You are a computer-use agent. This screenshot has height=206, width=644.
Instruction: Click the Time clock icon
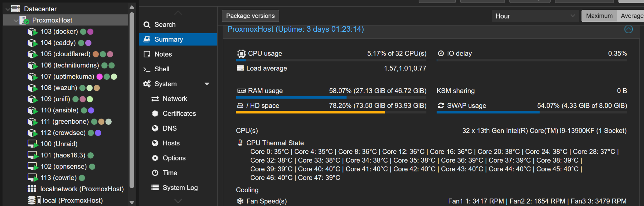(x=155, y=173)
